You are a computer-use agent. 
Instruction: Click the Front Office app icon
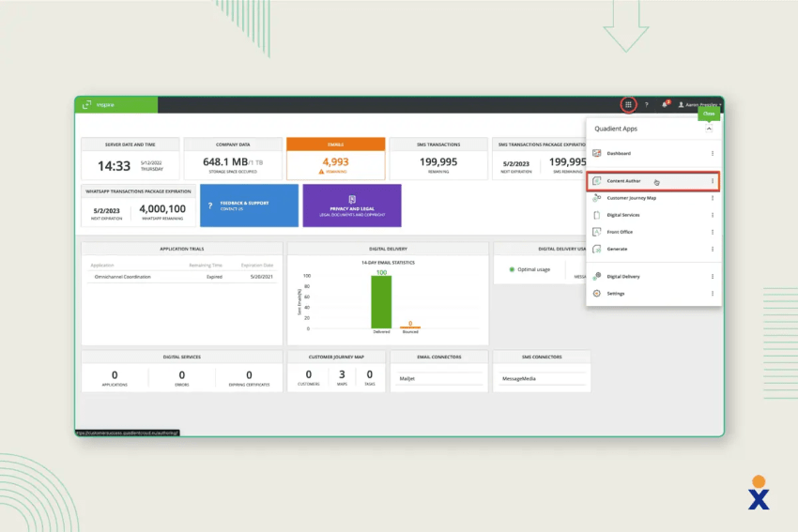597,232
